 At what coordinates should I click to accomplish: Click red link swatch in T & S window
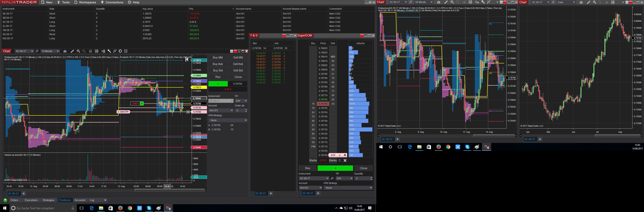point(284,36)
